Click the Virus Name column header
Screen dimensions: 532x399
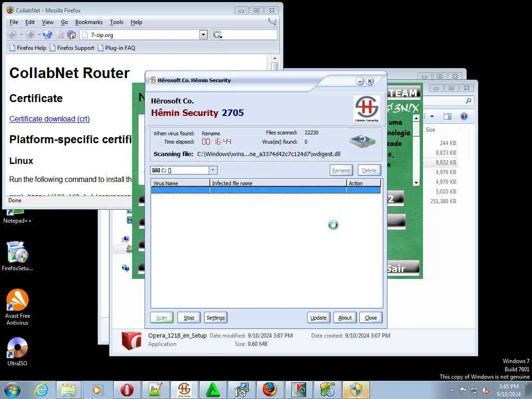click(x=180, y=183)
